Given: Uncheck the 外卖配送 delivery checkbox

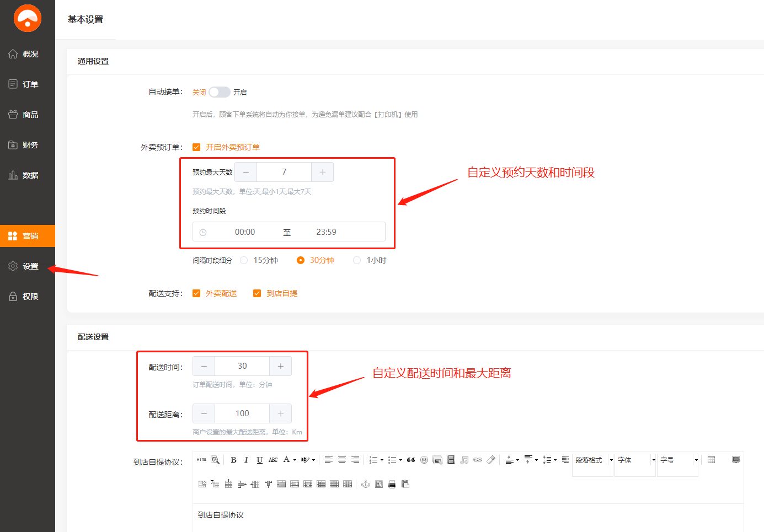Looking at the screenshot, I should point(196,293).
